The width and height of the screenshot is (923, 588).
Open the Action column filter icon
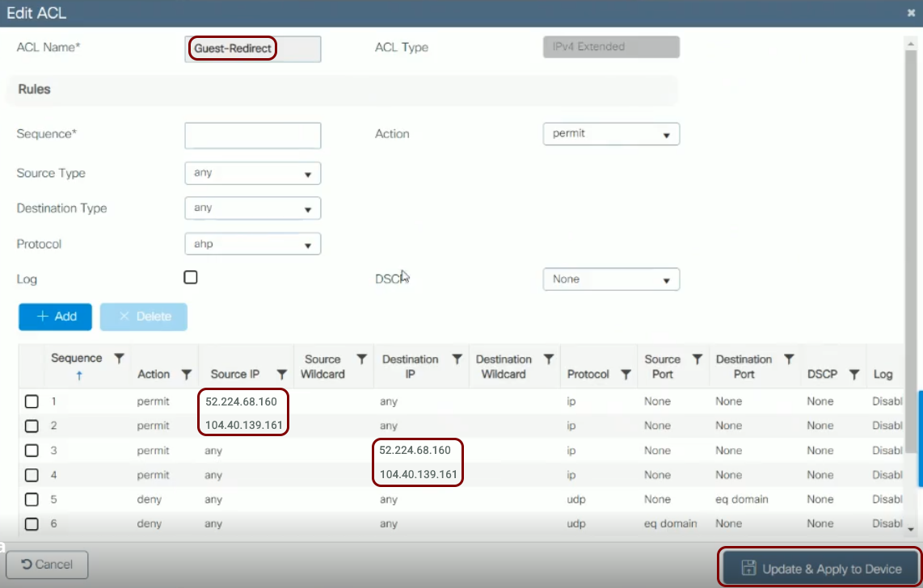[186, 375]
